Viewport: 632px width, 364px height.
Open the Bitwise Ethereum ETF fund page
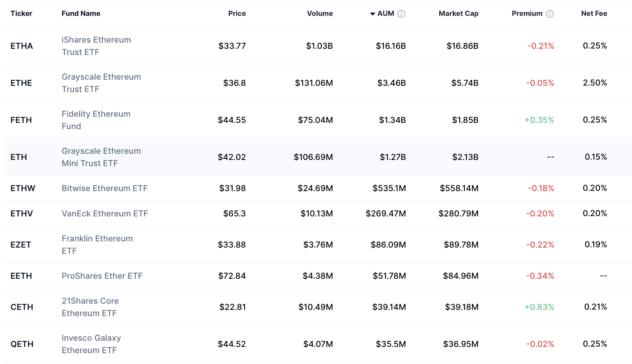click(x=104, y=188)
